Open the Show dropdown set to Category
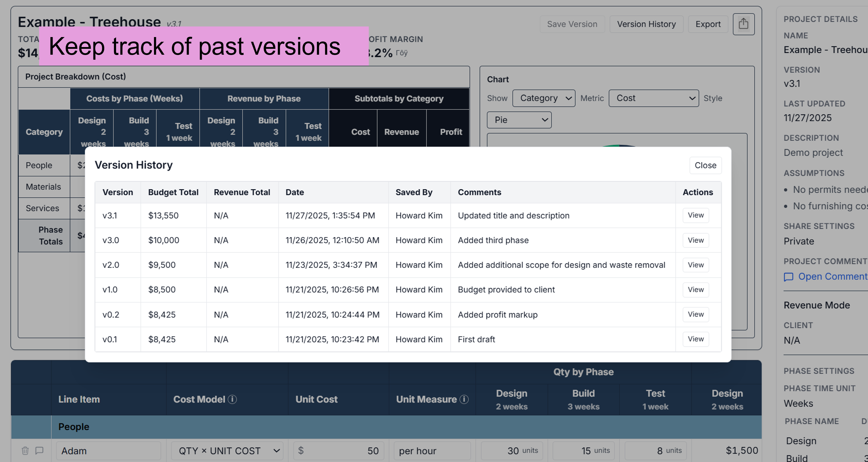 click(x=544, y=98)
